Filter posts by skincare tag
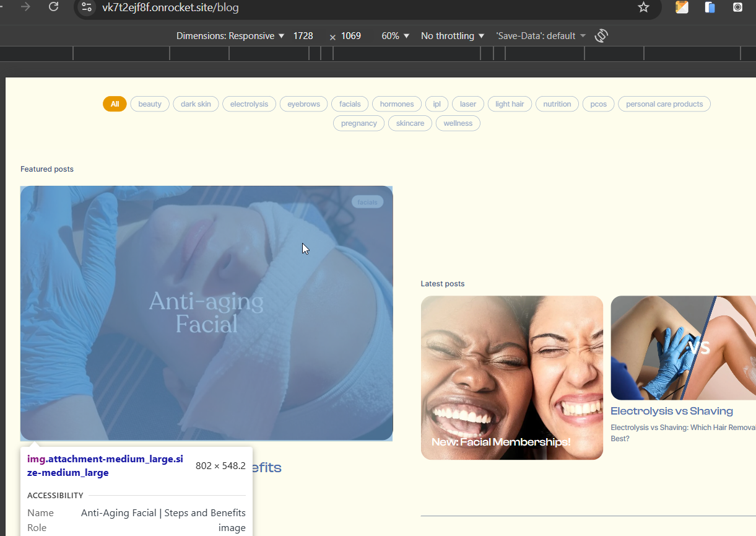 [x=410, y=123]
